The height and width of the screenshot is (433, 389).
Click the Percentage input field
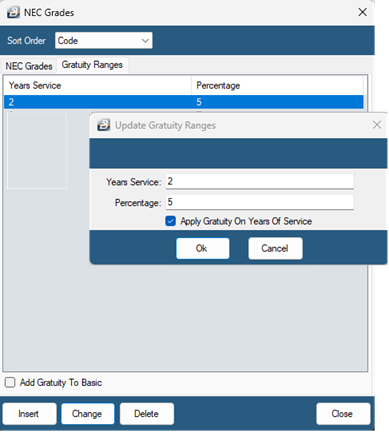tap(260, 202)
